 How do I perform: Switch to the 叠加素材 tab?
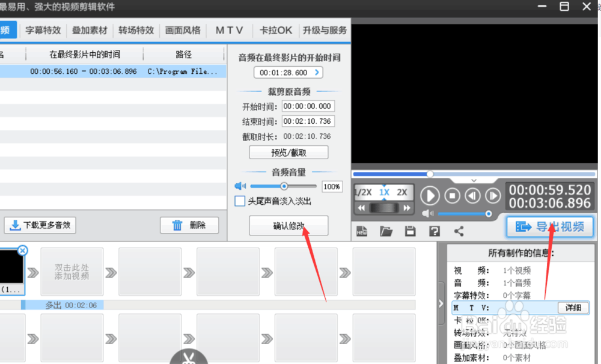coord(90,30)
